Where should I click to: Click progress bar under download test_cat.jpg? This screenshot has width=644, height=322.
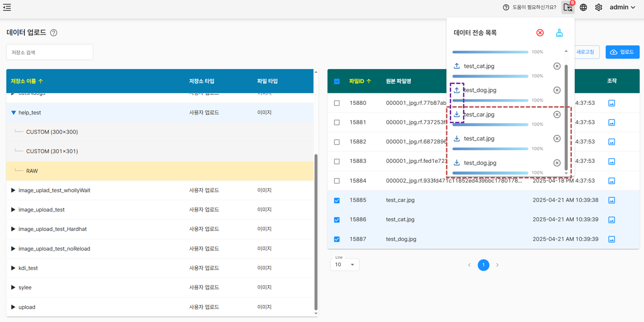click(x=490, y=149)
